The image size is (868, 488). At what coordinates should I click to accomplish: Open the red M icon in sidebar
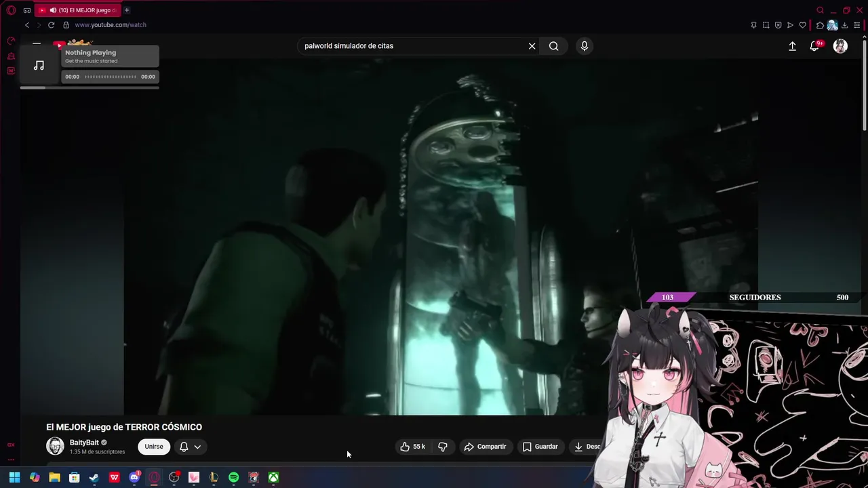click(11, 70)
